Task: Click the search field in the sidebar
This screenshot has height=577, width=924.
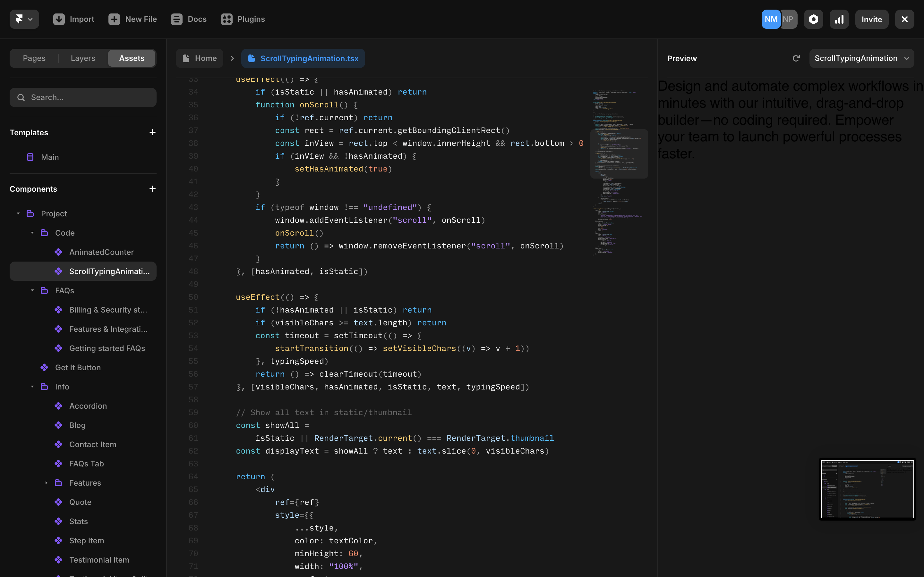Action: 82,97
